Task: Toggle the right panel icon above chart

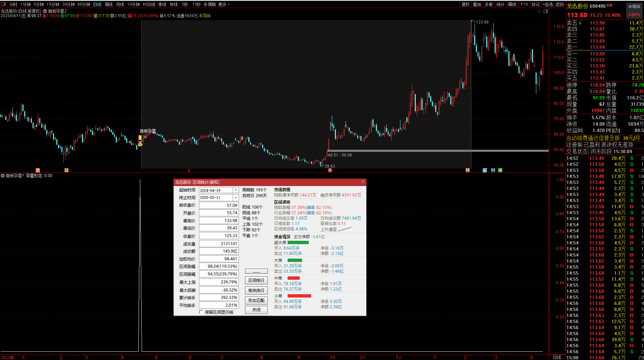Action: coord(546,11)
